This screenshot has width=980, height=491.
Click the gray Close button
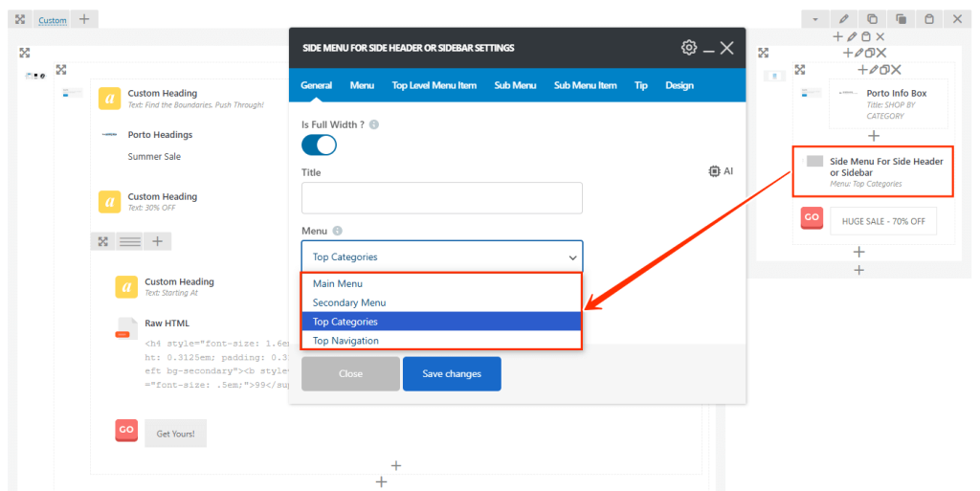click(350, 373)
